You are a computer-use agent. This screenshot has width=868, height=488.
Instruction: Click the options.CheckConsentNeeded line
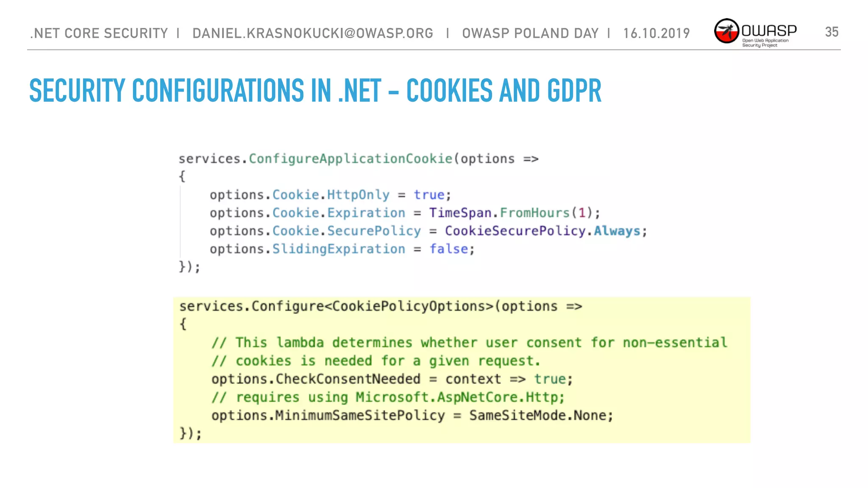(392, 379)
